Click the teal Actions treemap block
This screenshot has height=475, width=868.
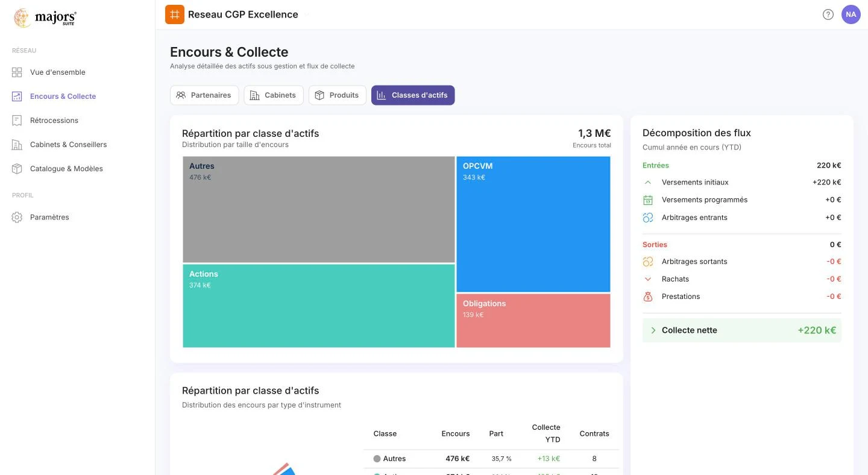[319, 306]
